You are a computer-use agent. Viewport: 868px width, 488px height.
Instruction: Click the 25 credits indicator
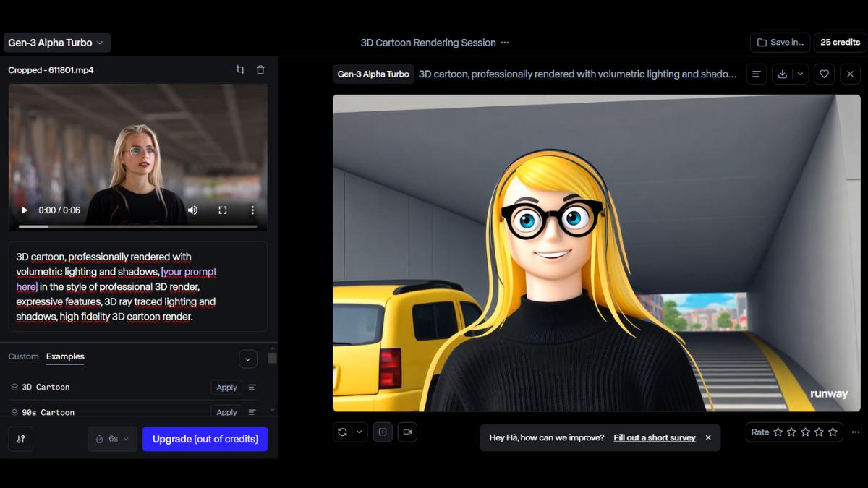840,43
